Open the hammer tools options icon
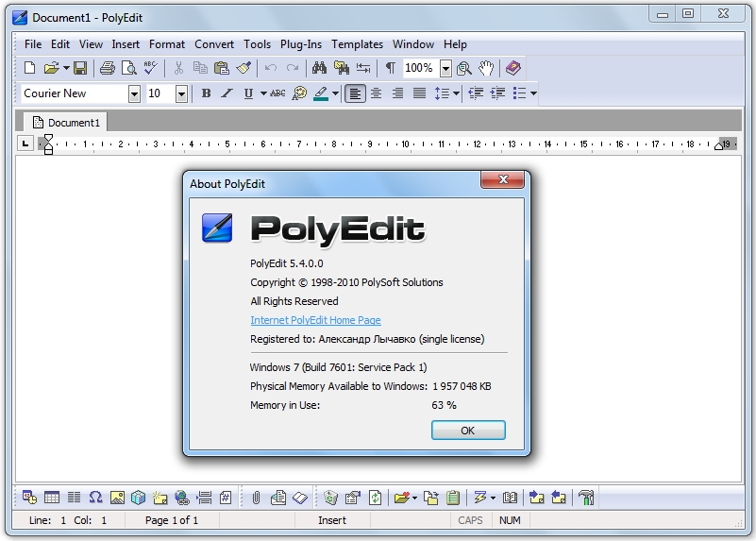Image resolution: width=756 pixels, height=541 pixels. point(586,498)
